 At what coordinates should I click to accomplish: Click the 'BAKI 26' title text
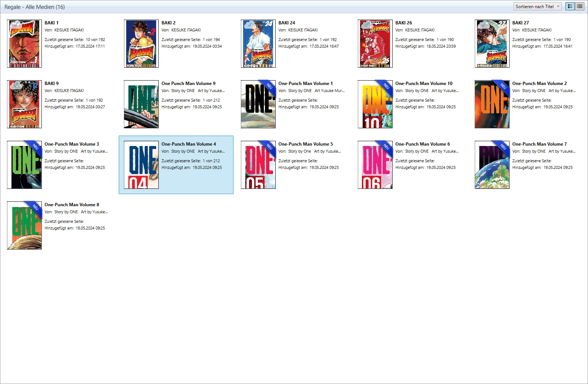point(404,23)
